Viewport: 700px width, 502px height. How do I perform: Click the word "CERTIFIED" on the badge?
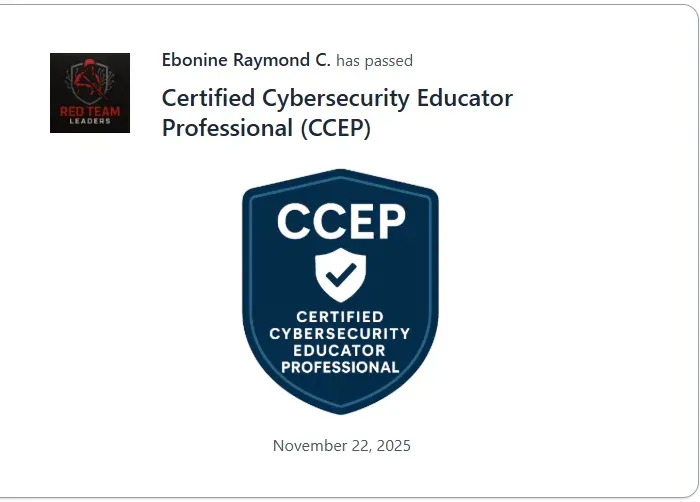point(340,317)
